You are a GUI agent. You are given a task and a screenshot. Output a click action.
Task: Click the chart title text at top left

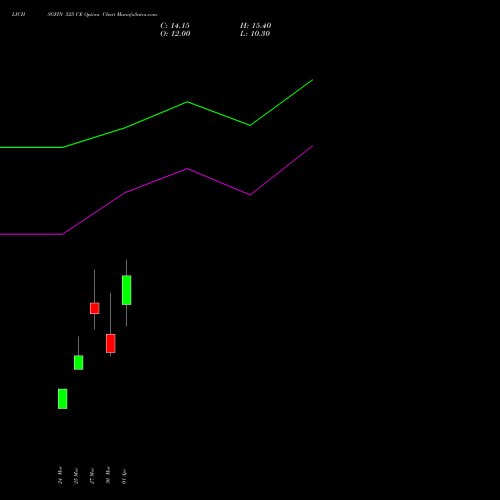[84, 14]
